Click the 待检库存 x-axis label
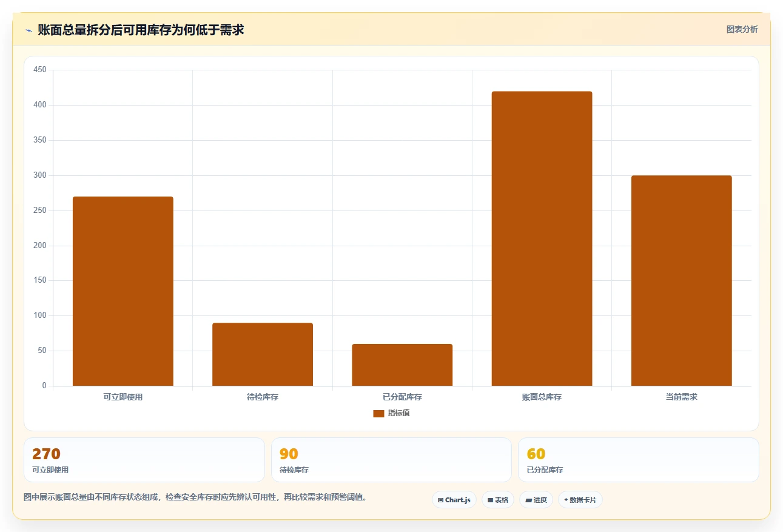783x532 pixels. click(263, 397)
